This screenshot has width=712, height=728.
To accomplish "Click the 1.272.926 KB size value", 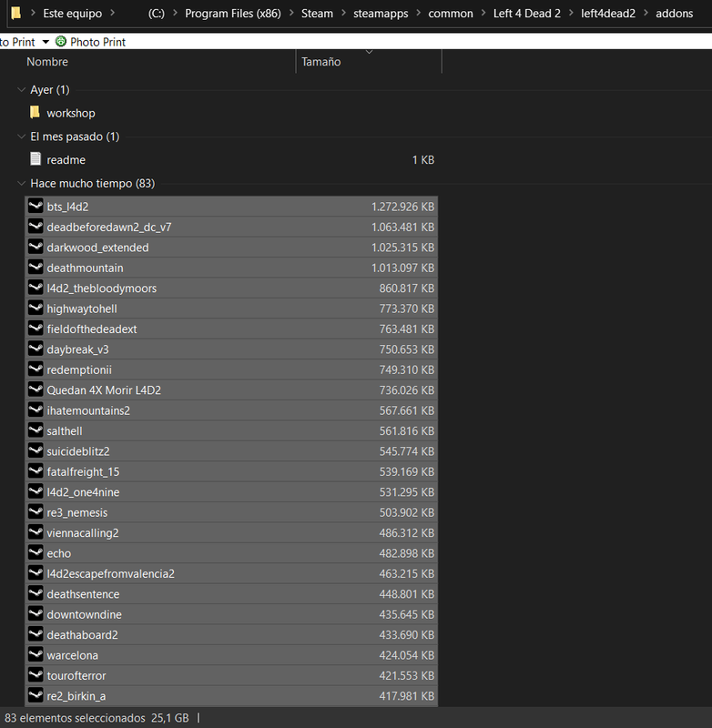I will pyautogui.click(x=402, y=207).
